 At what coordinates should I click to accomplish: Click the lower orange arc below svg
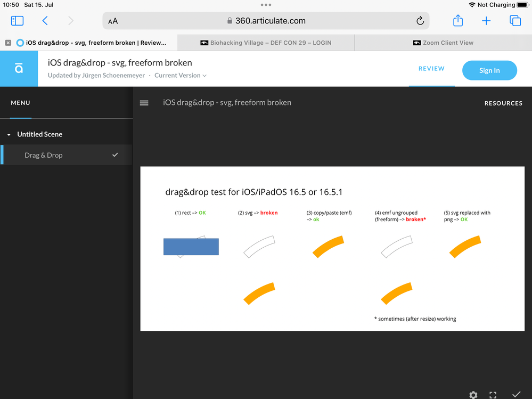[x=259, y=293]
